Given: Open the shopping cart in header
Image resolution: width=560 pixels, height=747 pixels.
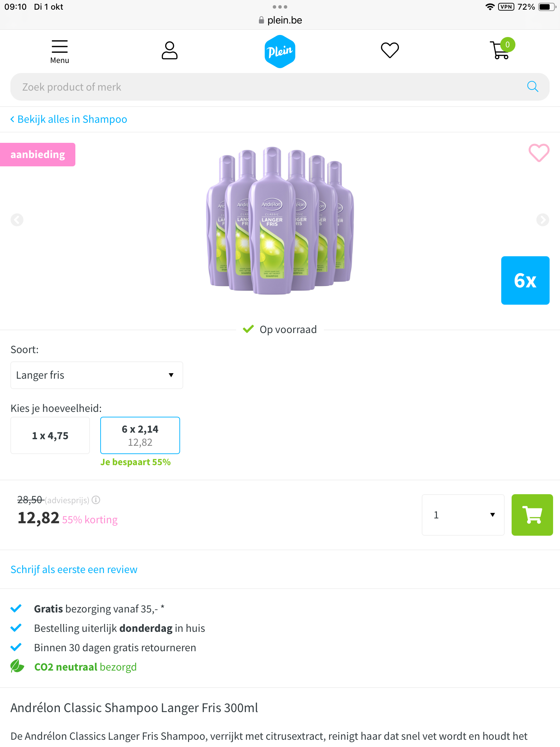Looking at the screenshot, I should point(501,50).
